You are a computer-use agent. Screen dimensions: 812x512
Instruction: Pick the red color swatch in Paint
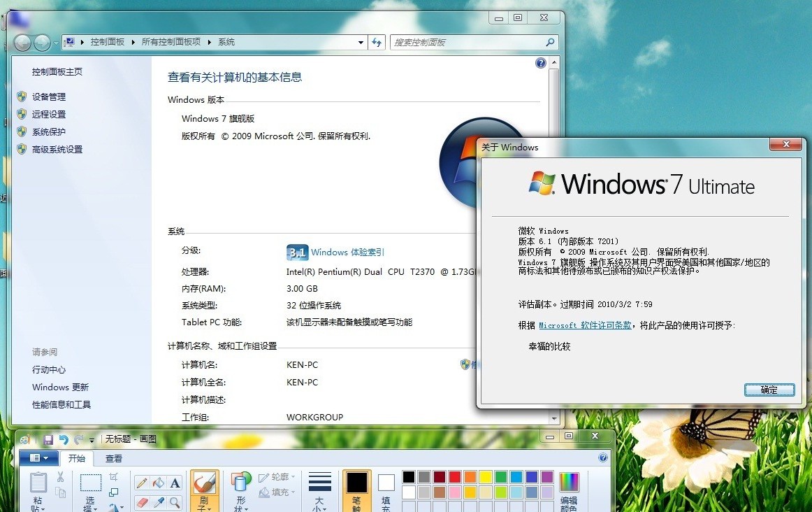point(455,477)
